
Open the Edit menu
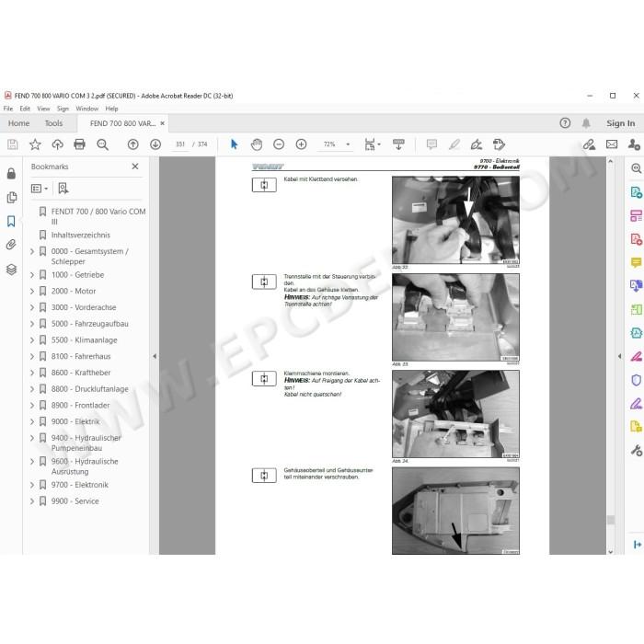click(x=25, y=109)
